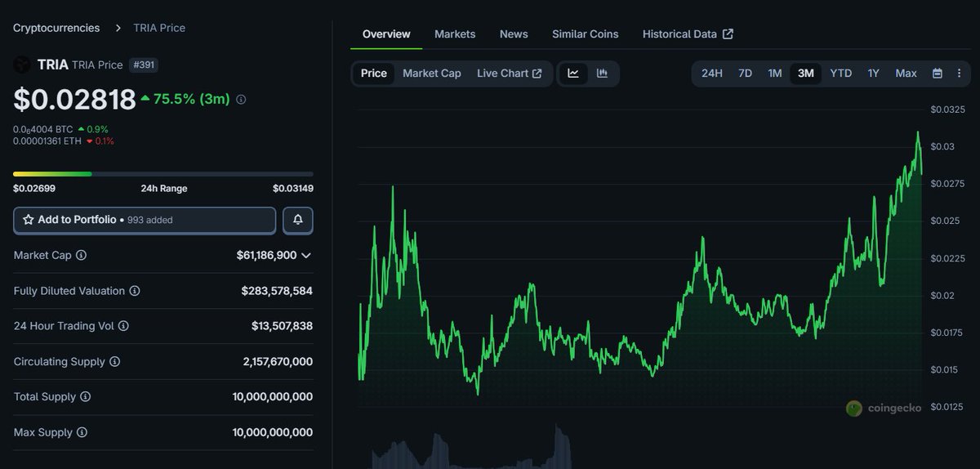Screen dimensions: 980x469
Task: Open the News tab
Action: coord(514,34)
